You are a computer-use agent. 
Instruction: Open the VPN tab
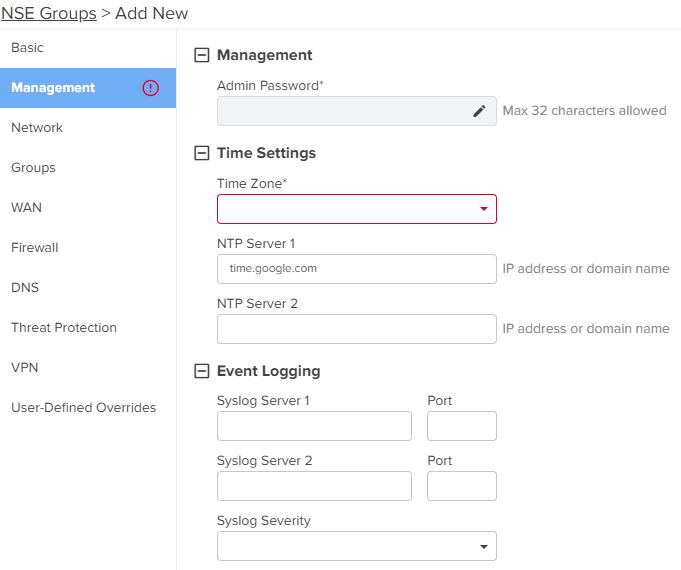click(88, 368)
